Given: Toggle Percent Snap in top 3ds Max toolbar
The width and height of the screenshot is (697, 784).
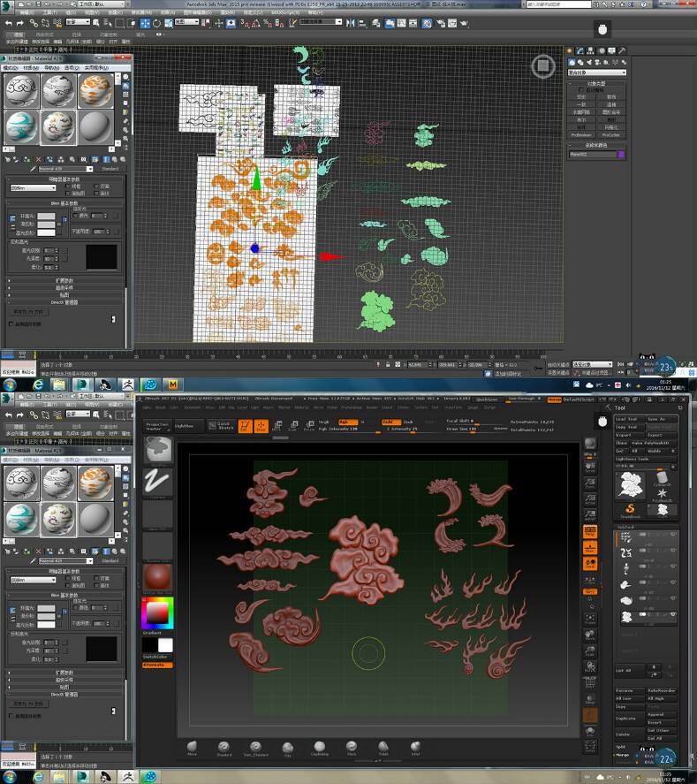Looking at the screenshot, I should 267,23.
